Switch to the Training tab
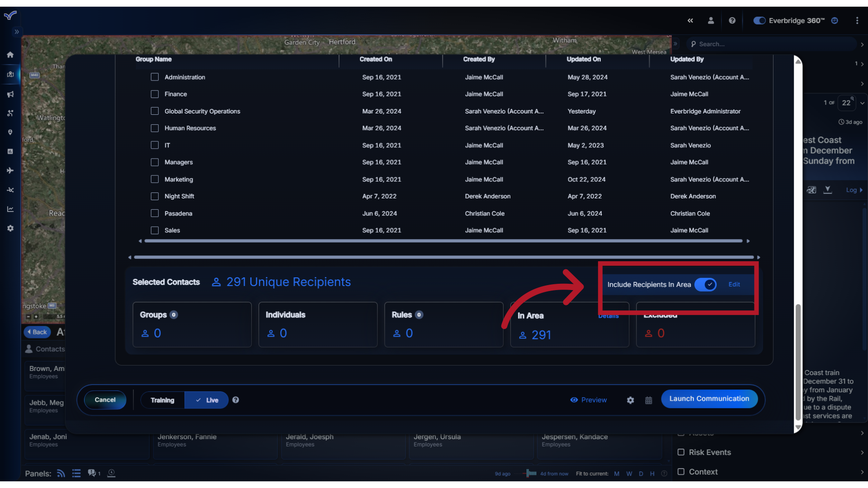Screen dimensions: 868x488 pos(162,400)
